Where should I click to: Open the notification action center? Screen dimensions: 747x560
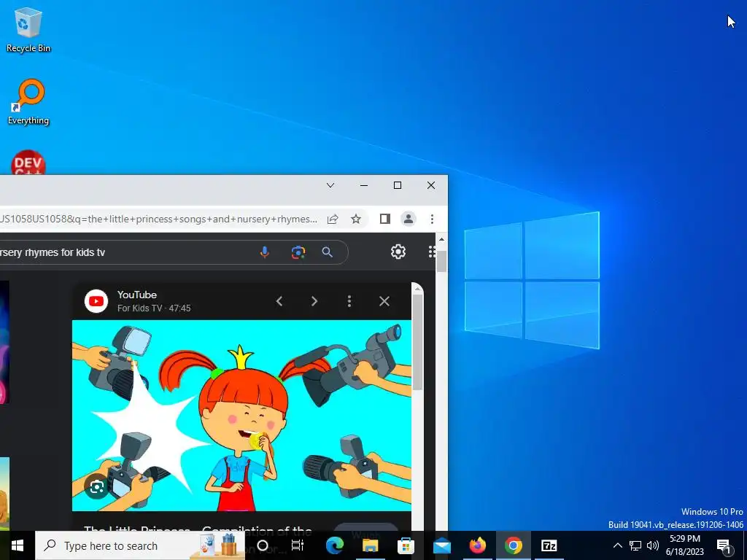click(x=724, y=545)
